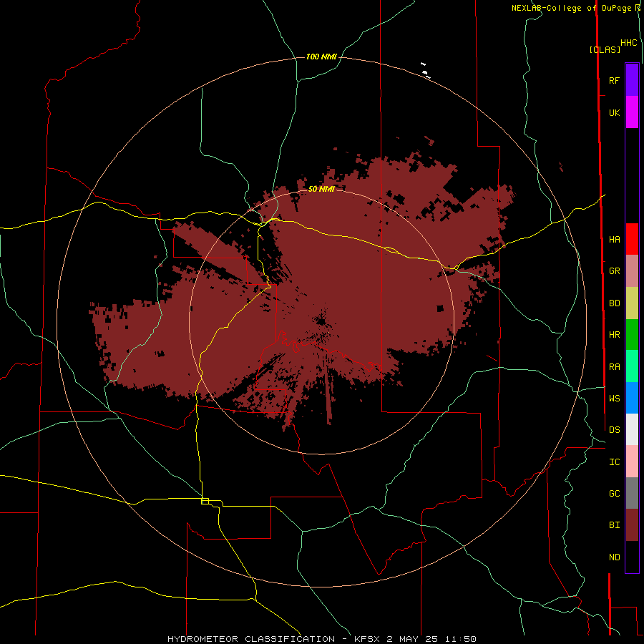Screen dimensions: 644x644
Task: Click the GR pink legend swatch
Action: [632, 271]
